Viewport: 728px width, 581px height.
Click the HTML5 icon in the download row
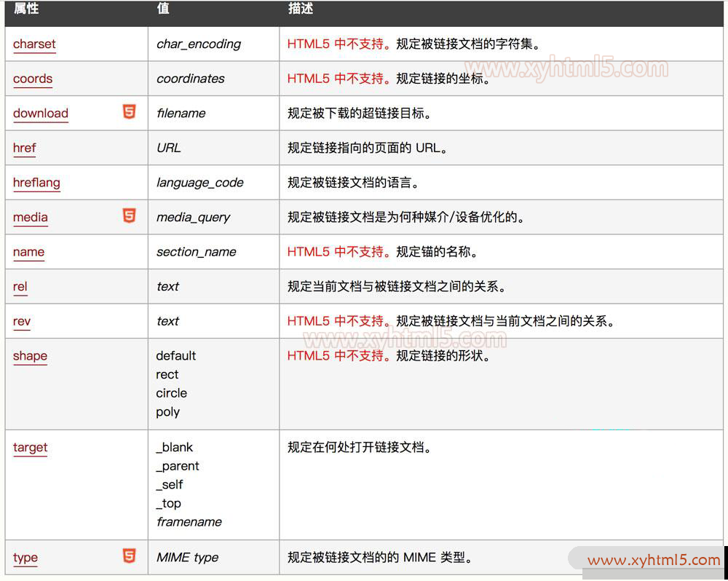(129, 112)
